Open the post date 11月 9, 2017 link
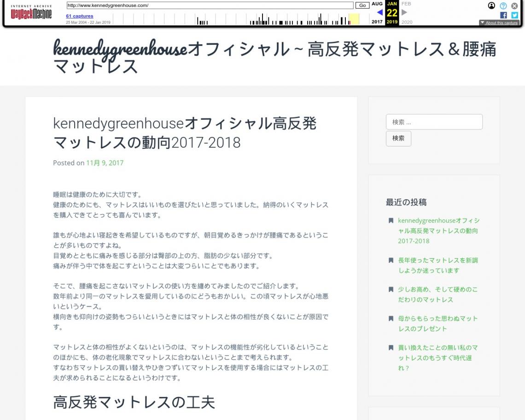 coord(105,163)
